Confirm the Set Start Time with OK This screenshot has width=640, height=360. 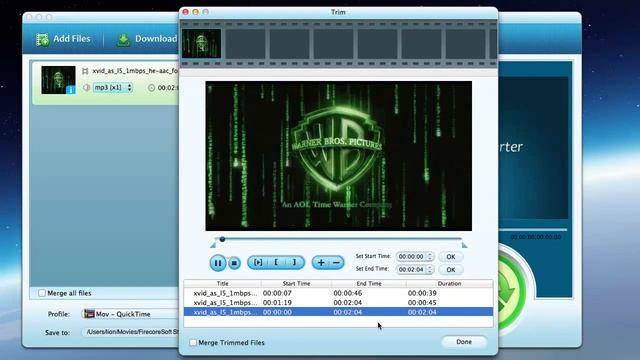point(451,257)
